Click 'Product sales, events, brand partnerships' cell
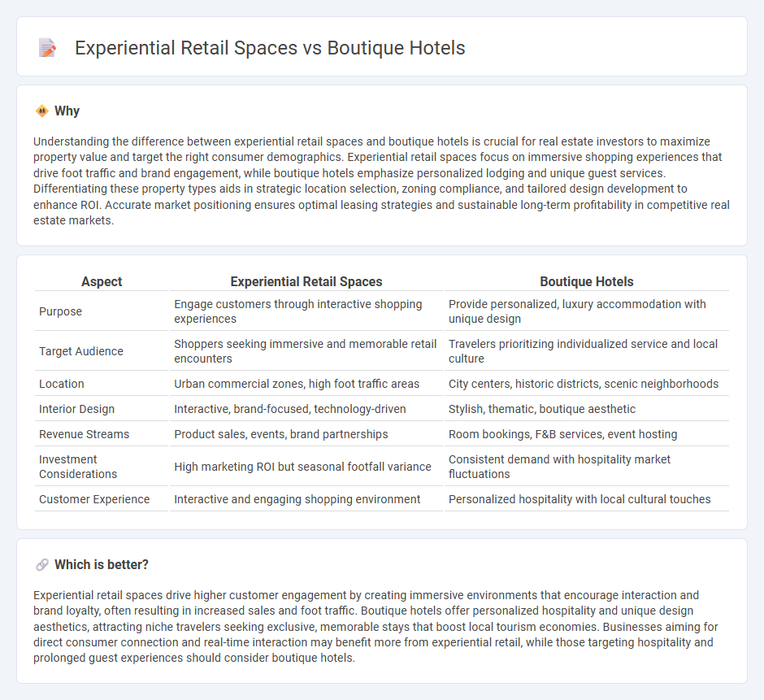764x700 pixels. pyautogui.click(x=306, y=434)
